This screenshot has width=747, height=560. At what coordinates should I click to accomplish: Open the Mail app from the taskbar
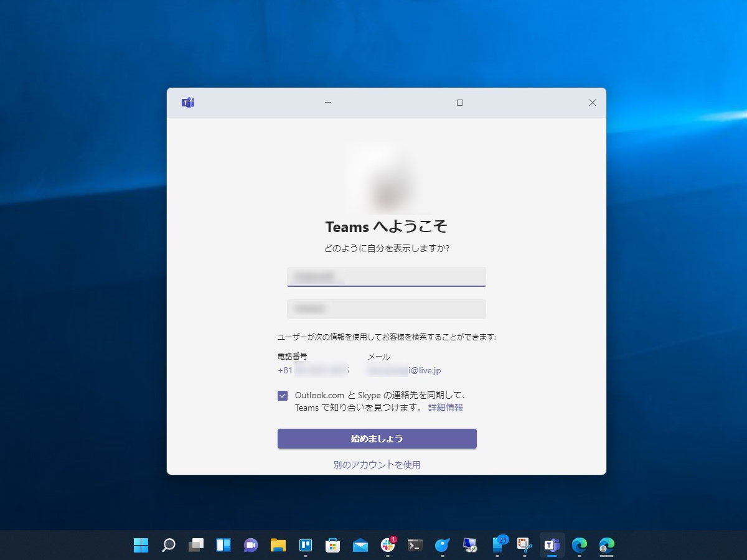coord(361,546)
